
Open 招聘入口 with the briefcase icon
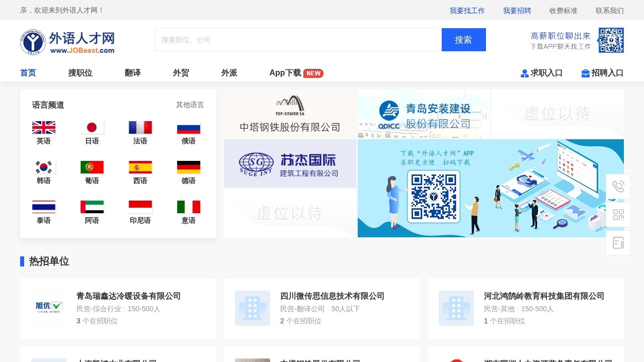click(x=603, y=73)
